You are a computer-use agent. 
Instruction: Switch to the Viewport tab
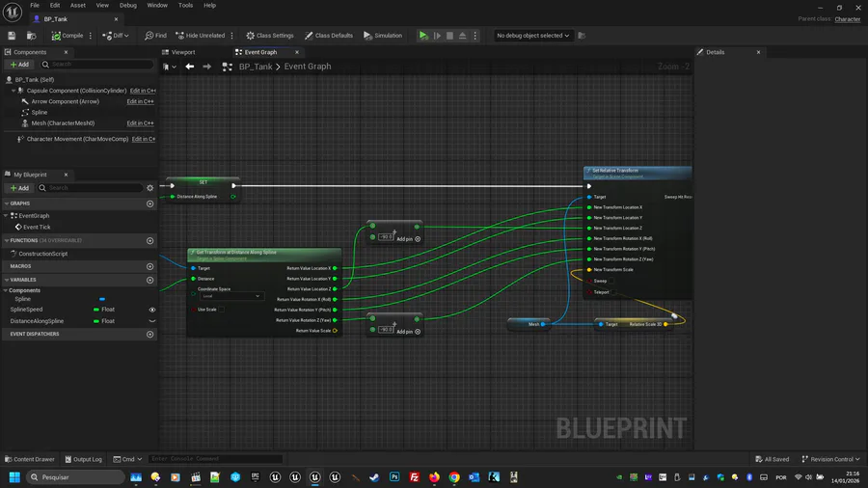182,52
